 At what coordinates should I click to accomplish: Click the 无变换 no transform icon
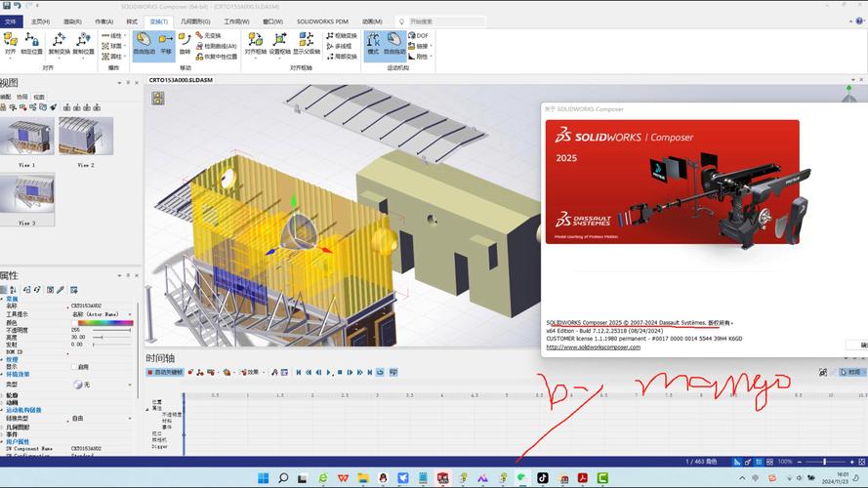[208, 35]
